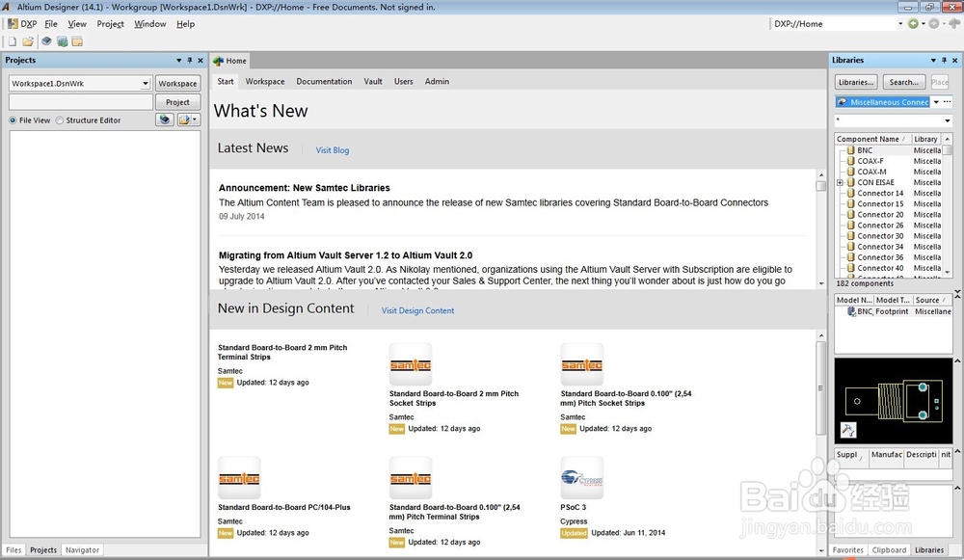The image size is (964, 560).
Task: Open the Projects panel options arrow
Action: pyautogui.click(x=179, y=61)
